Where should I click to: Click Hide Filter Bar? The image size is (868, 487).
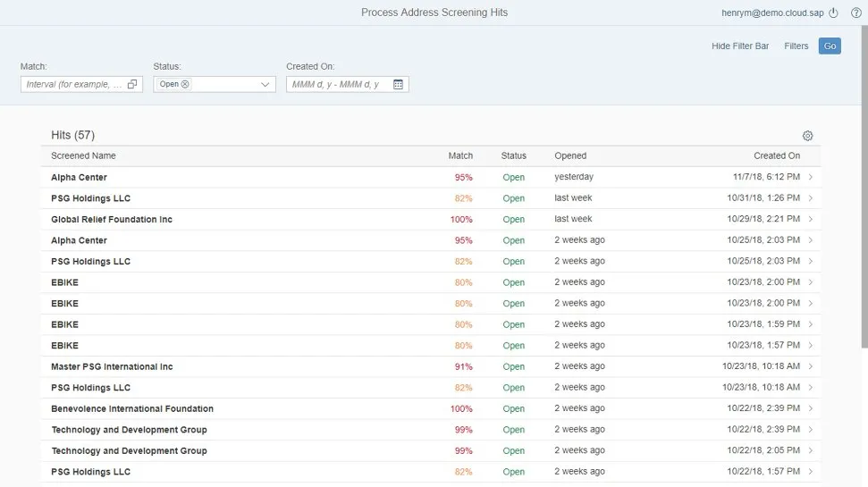(739, 46)
